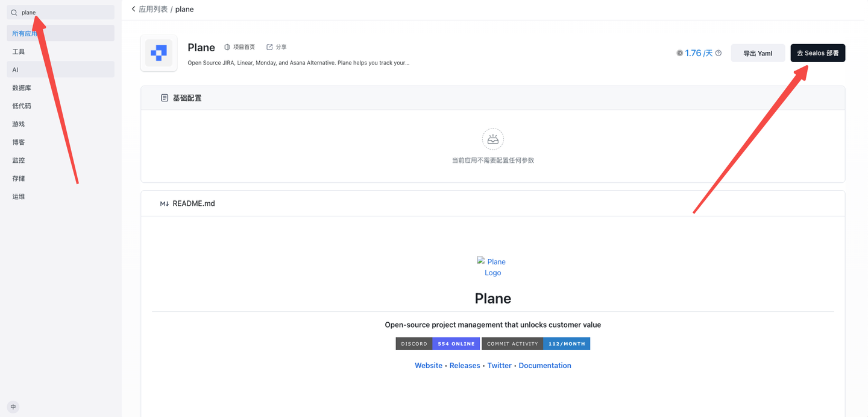The width and height of the screenshot is (868, 417).
Task: Click the search magnifier icon
Action: pos(14,13)
